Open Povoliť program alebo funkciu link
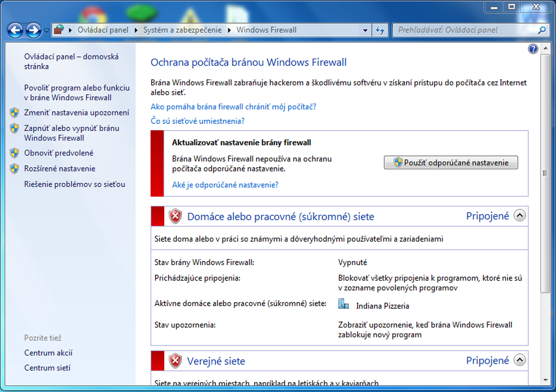 (77, 92)
